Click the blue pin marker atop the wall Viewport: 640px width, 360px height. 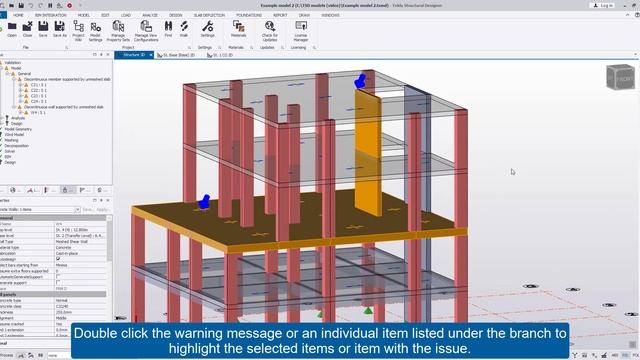[x=360, y=81]
